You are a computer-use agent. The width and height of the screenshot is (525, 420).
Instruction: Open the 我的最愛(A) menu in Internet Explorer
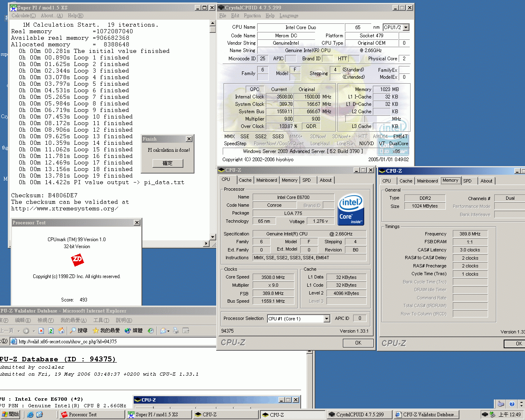pyautogui.click(x=73, y=320)
